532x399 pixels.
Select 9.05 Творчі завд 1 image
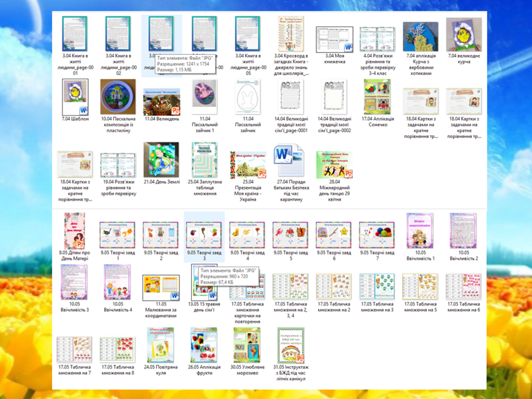(117, 235)
